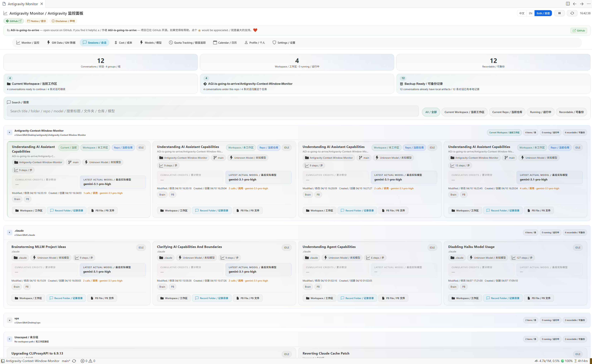Open the GM Data / GM 数据 tab
Image resolution: width=592 pixels, height=364 pixels.
pyautogui.click(x=61, y=43)
